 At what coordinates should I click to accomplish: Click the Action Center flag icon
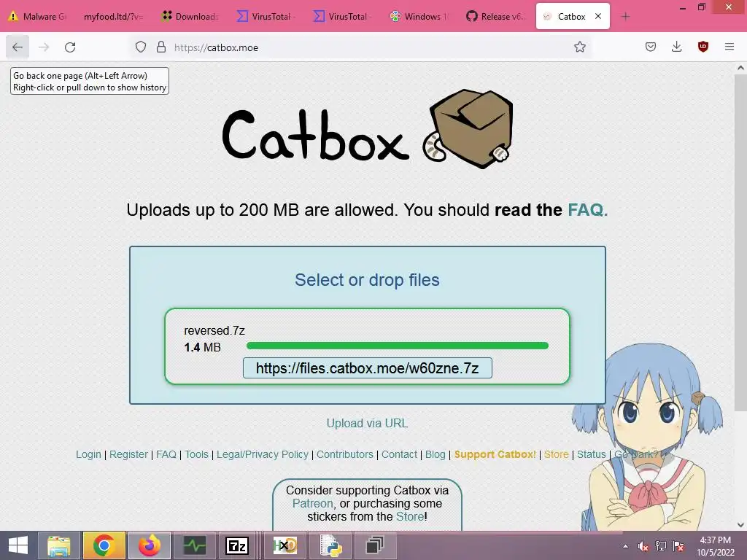pyautogui.click(x=678, y=546)
